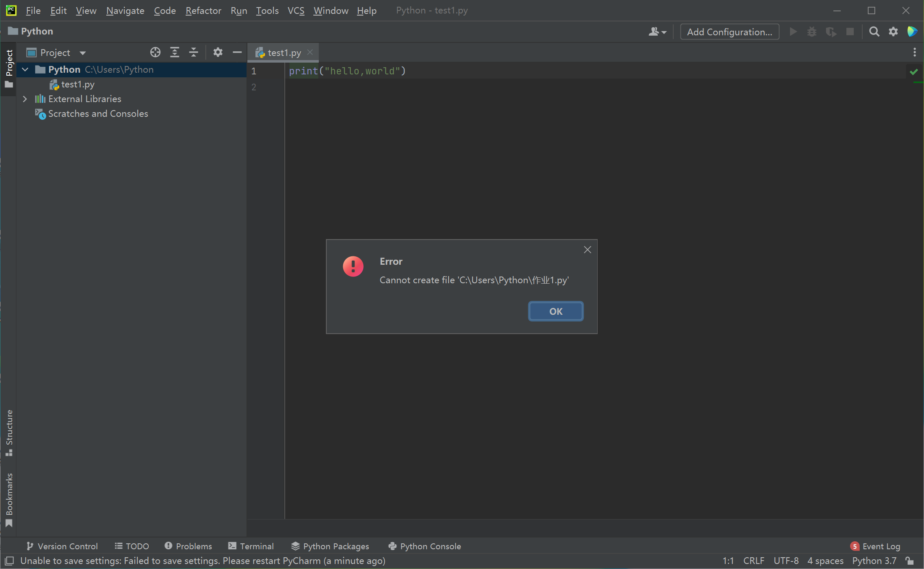Image resolution: width=924 pixels, height=569 pixels.
Task: Open the Navigate menu
Action: 125,11
